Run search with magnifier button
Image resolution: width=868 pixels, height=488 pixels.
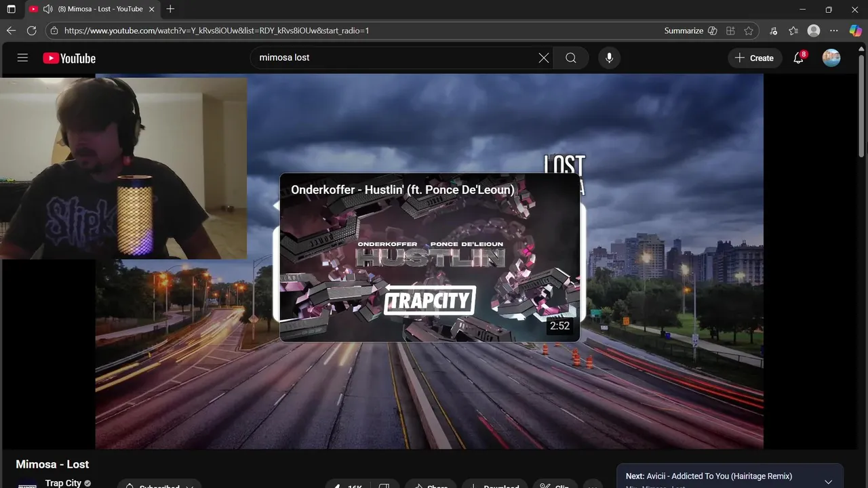571,58
